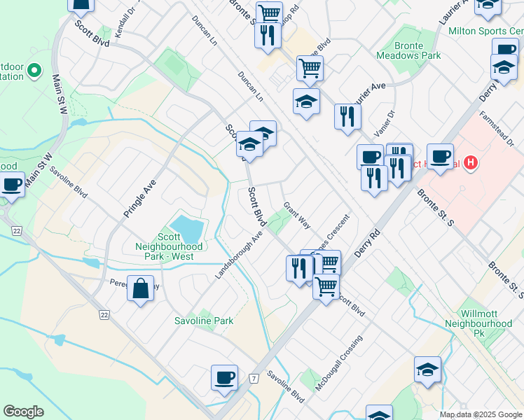Click the blue pond in Scott Neighbourhood Park

coord(188,229)
